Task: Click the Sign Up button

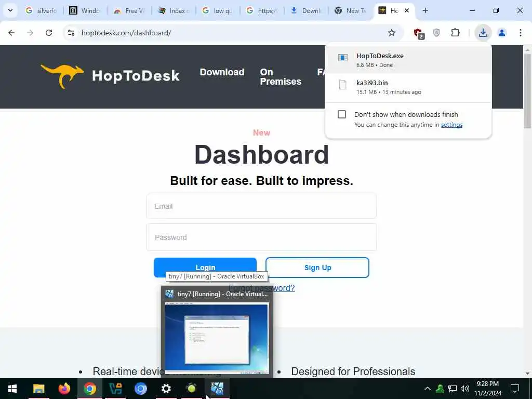Action: [x=317, y=268]
